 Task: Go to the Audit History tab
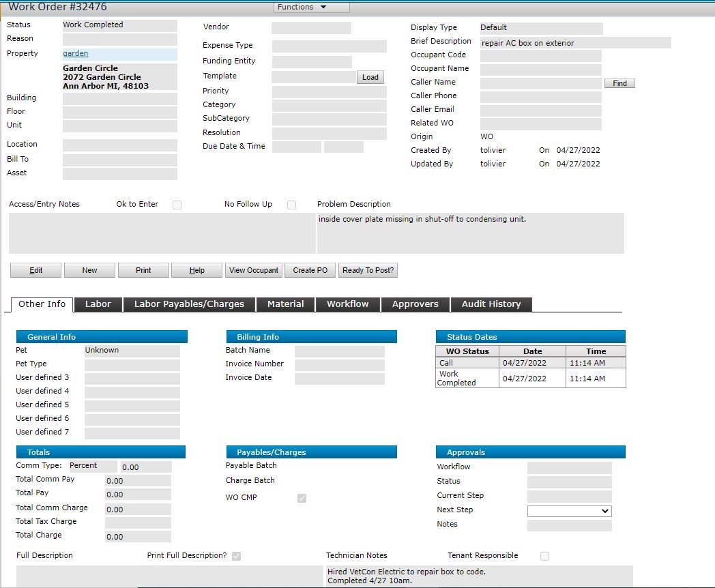pos(491,304)
